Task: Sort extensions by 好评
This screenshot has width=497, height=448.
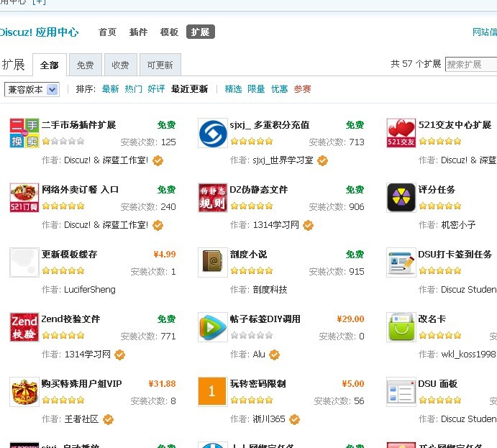Action: click(156, 89)
